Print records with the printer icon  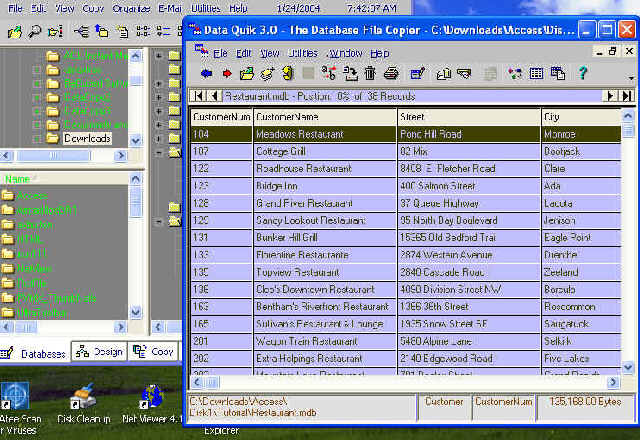pyautogui.click(x=391, y=74)
